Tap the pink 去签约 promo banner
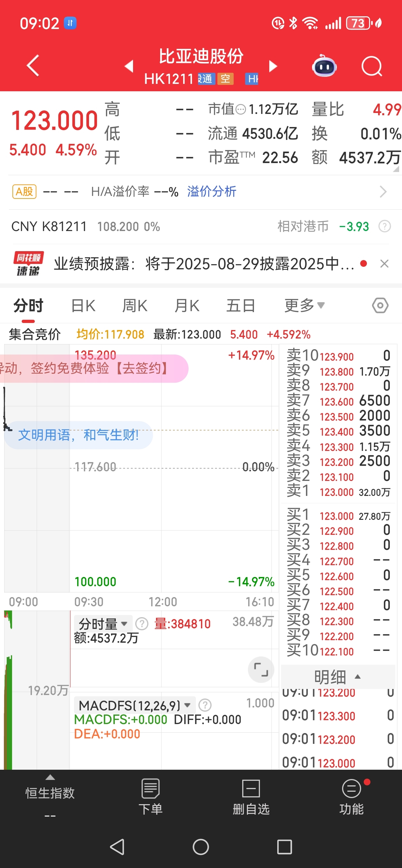Image resolution: width=402 pixels, height=868 pixels. pyautogui.click(x=94, y=368)
